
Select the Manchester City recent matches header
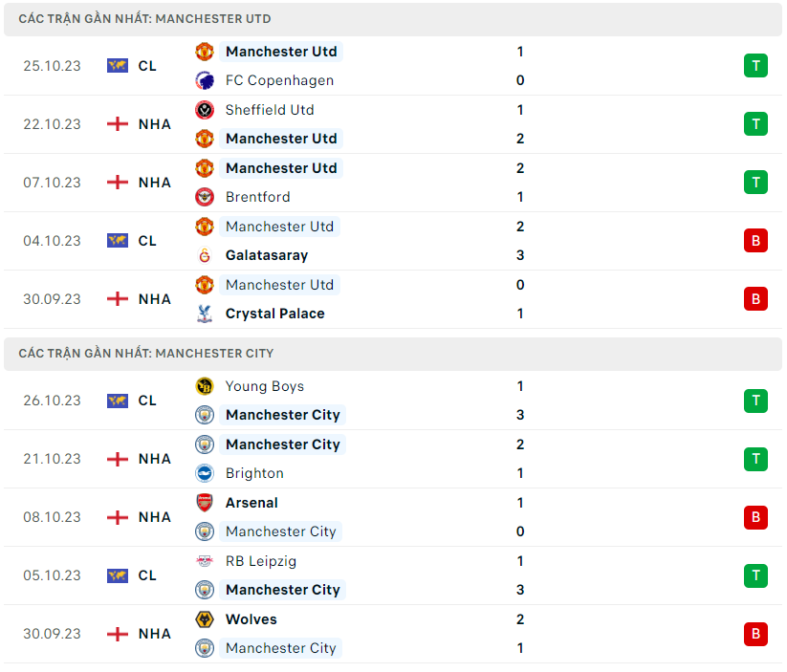pyautogui.click(x=146, y=354)
